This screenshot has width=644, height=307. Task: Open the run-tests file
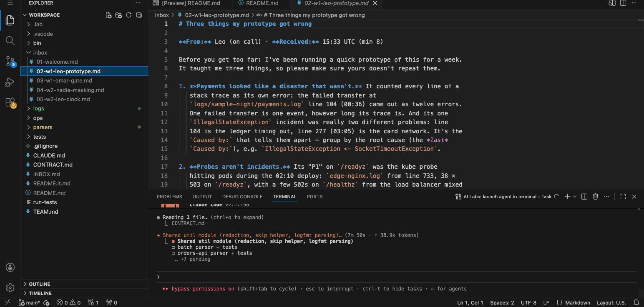tap(45, 202)
